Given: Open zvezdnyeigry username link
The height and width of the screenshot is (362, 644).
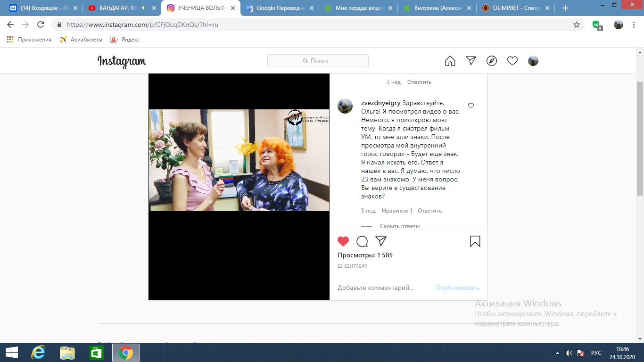Looking at the screenshot, I should click(380, 103).
